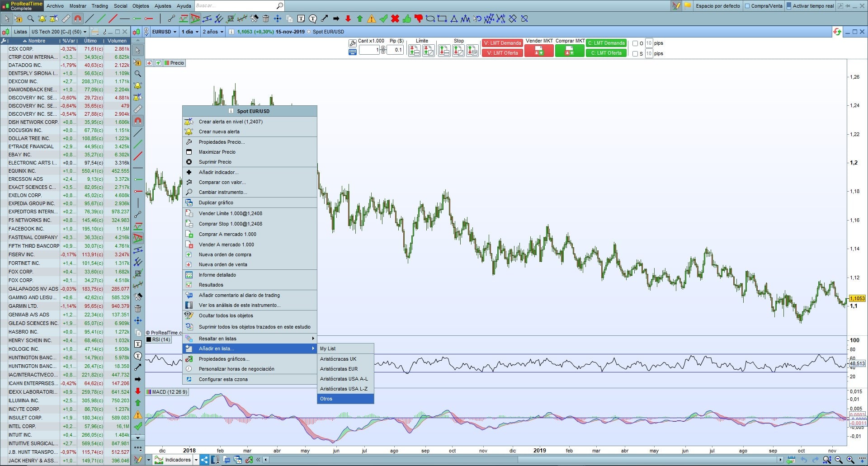The width and height of the screenshot is (868, 466).
Task: Click the zoom out magnifier at bottom right
Action: (839, 460)
